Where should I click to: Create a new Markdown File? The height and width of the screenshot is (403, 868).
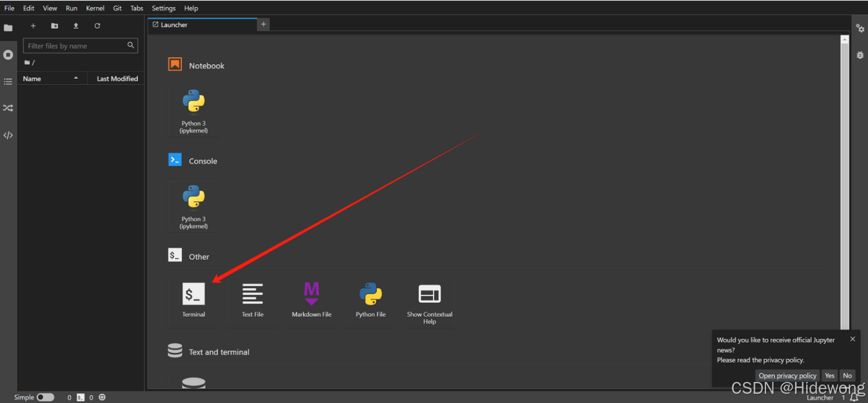click(312, 299)
